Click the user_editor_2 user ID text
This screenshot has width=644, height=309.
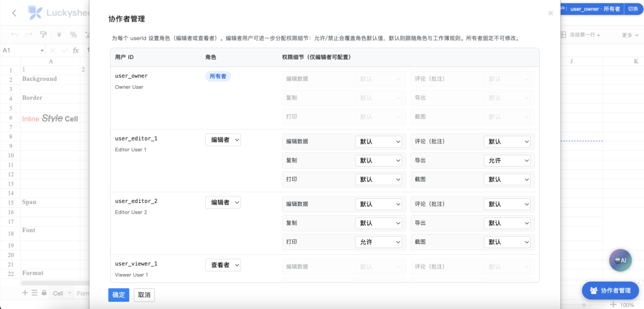coord(137,201)
